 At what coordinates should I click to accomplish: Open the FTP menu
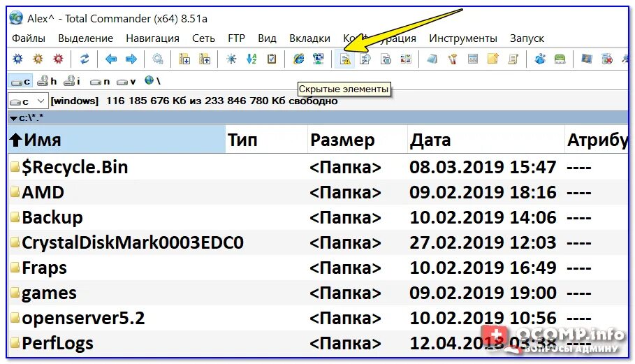(237, 38)
